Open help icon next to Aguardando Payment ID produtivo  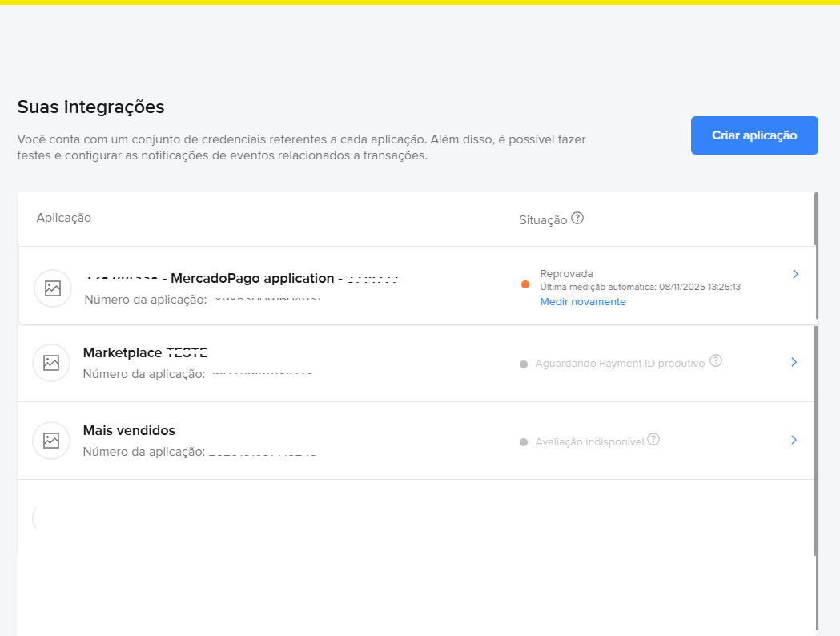(716, 361)
